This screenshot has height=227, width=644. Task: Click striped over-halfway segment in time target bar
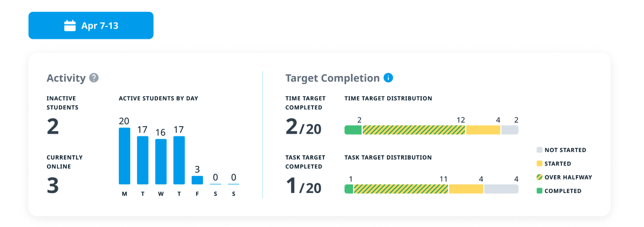[413, 130]
